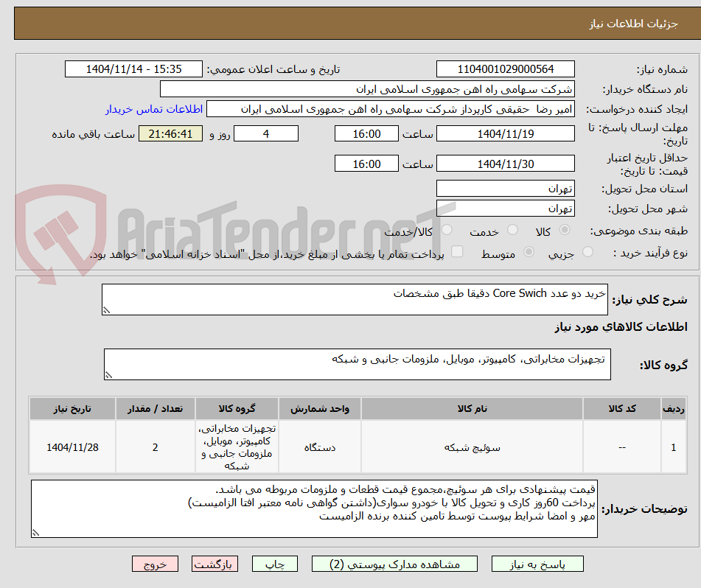Click the countdown timer 21:46:41
Screen dimensions: 701x588
click(170, 133)
